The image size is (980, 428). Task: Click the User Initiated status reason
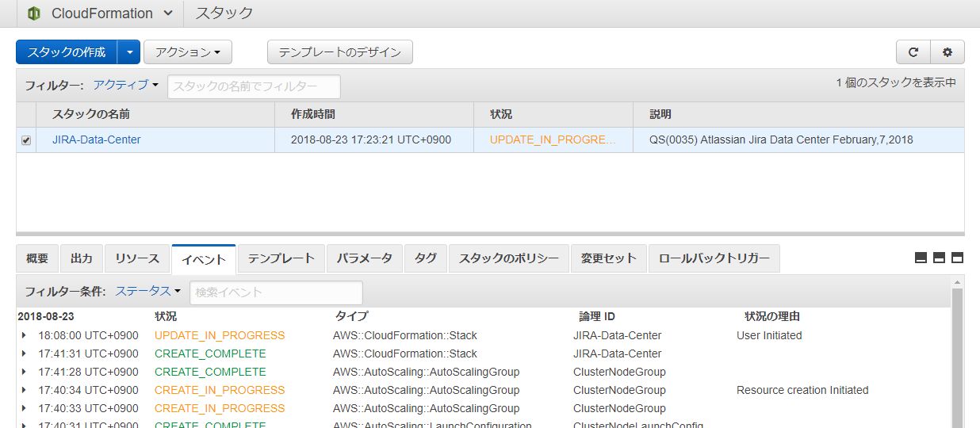(x=769, y=335)
